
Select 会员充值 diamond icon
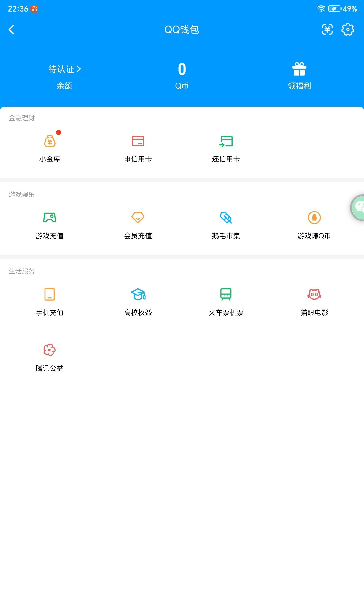[138, 218]
